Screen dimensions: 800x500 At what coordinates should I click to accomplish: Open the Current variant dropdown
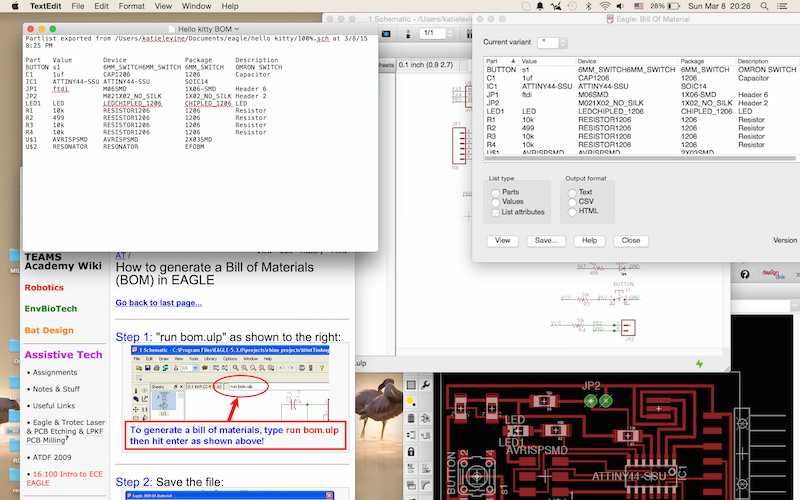552,43
